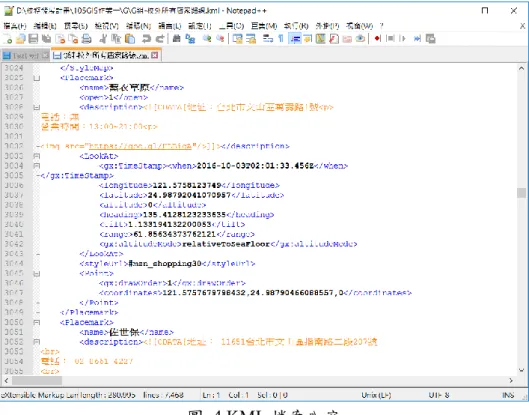
Task: Click the vertical scrollbar thumb
Action: point(521,193)
